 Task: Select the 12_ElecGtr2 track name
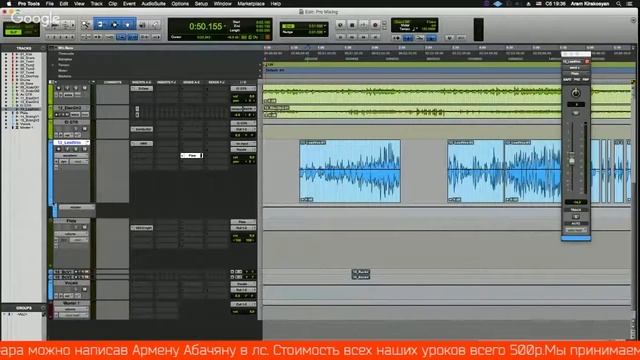click(69, 108)
